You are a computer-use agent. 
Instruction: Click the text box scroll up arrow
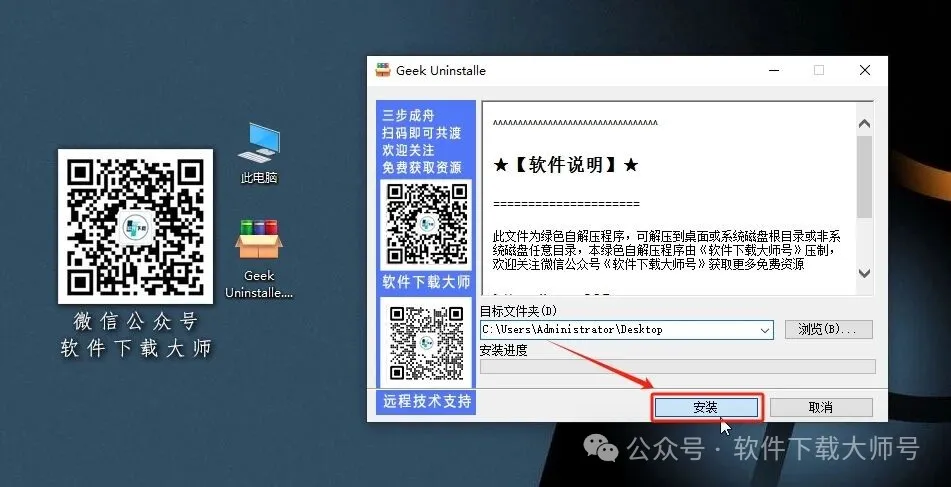[x=865, y=123]
